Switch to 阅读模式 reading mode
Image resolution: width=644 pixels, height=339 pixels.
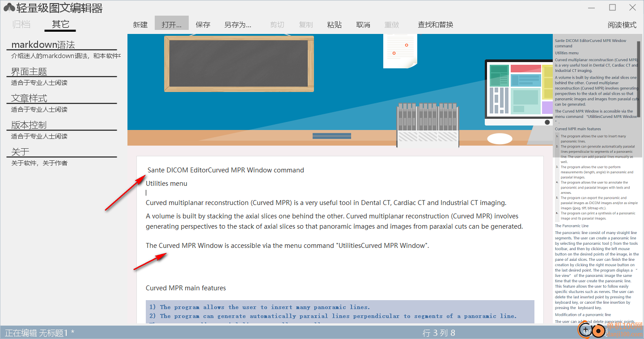tap(622, 25)
